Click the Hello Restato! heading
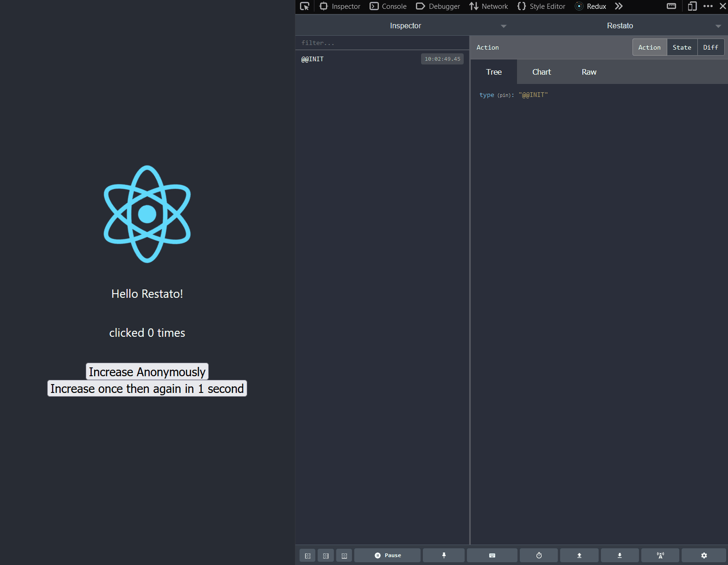 (147, 294)
